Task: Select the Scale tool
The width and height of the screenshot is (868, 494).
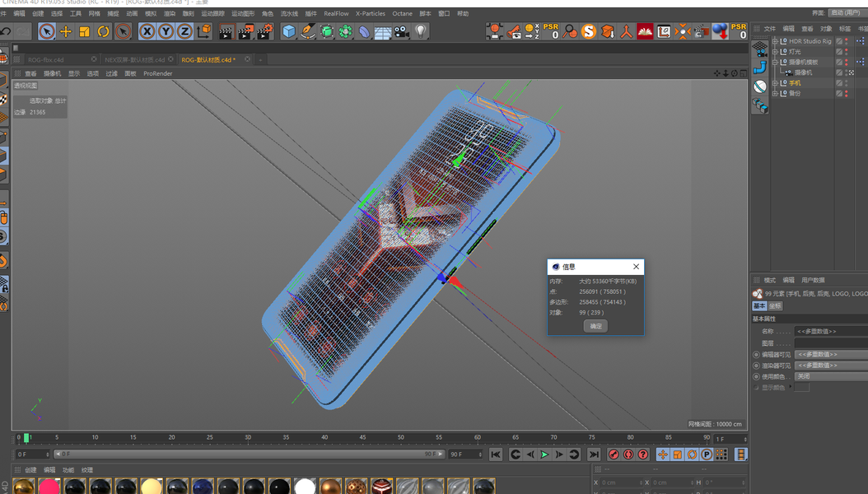Action: pos(85,31)
